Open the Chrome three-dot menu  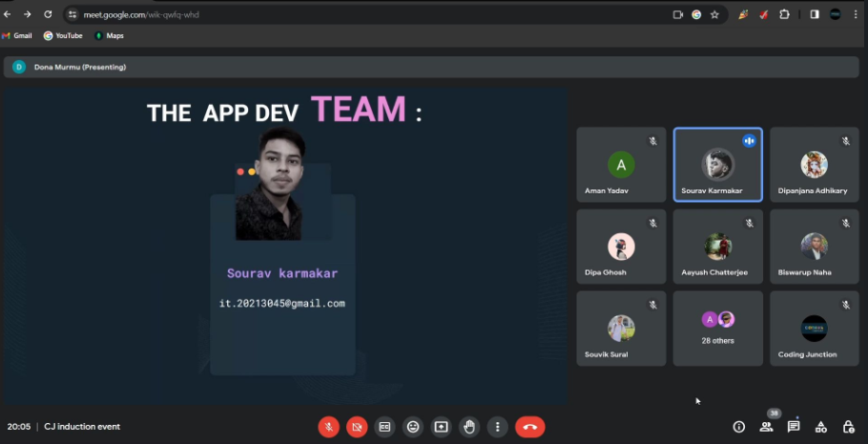tap(856, 14)
